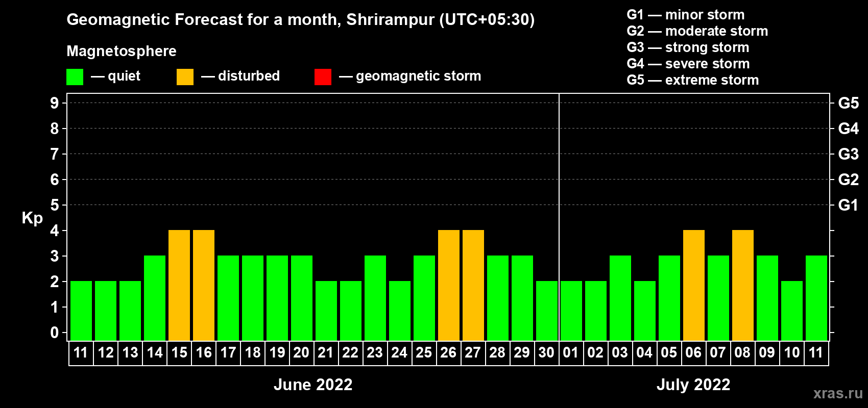Click the G5 label on right axis
Screen dimensions: 868x408
[849, 103]
